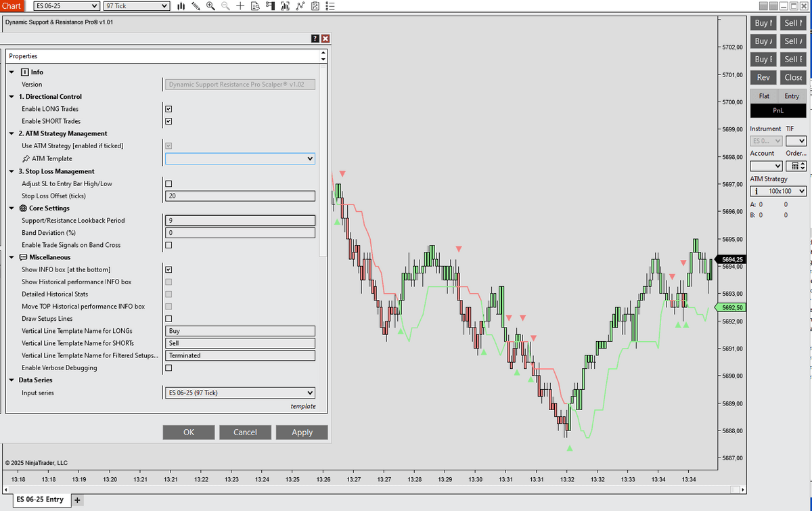Click the ATM Template pin icon
812x511 pixels.
pos(25,158)
